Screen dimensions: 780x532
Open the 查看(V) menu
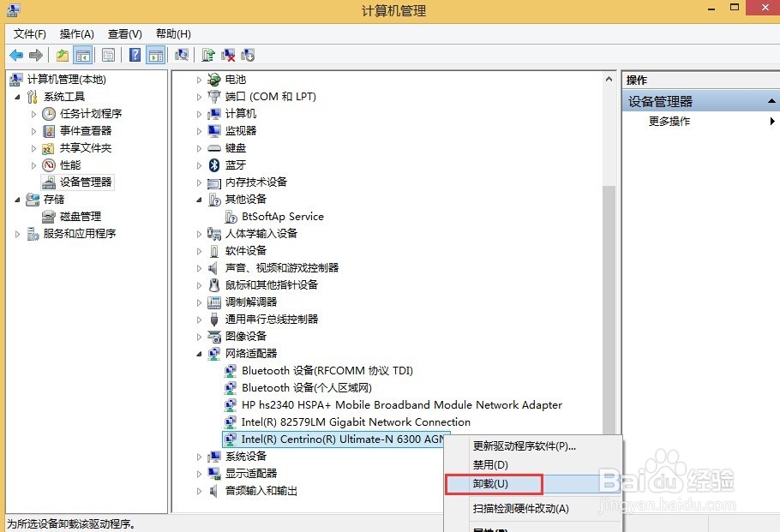[x=125, y=33]
